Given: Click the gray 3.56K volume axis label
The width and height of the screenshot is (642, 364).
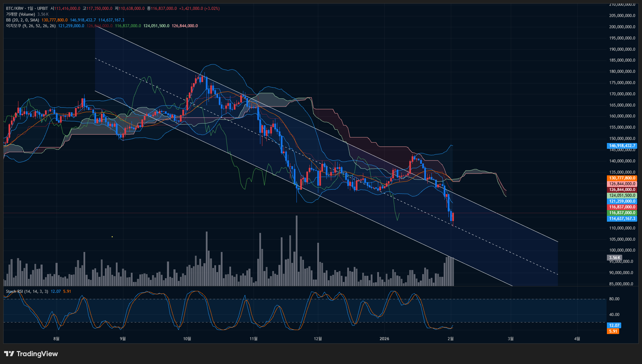Looking at the screenshot, I should (614, 258).
